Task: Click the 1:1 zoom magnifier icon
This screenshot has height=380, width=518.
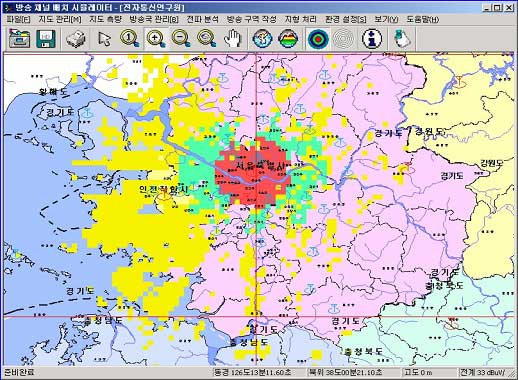Action: [x=129, y=39]
